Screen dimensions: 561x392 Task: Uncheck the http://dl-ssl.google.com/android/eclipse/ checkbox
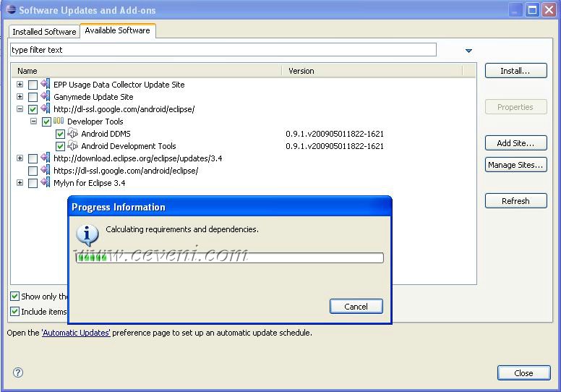tap(33, 109)
